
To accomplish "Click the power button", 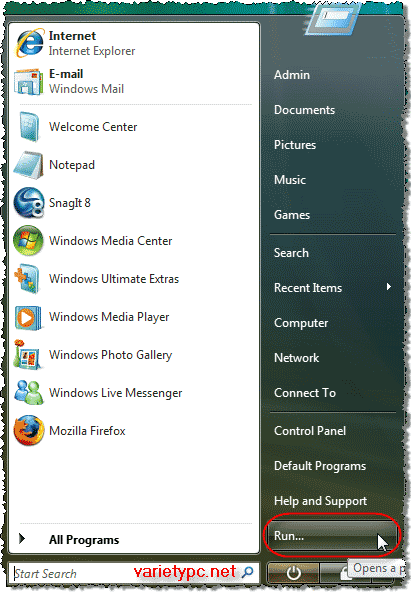I will [293, 573].
